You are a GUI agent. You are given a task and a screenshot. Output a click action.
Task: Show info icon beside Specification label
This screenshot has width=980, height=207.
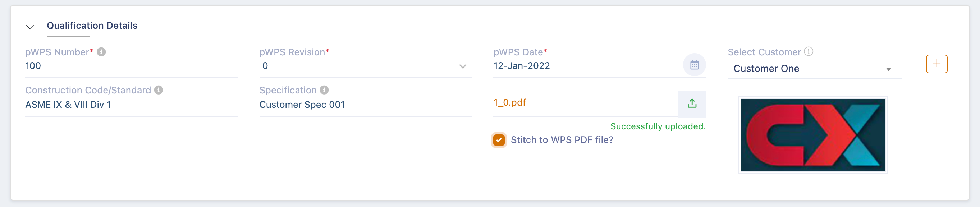[324, 90]
